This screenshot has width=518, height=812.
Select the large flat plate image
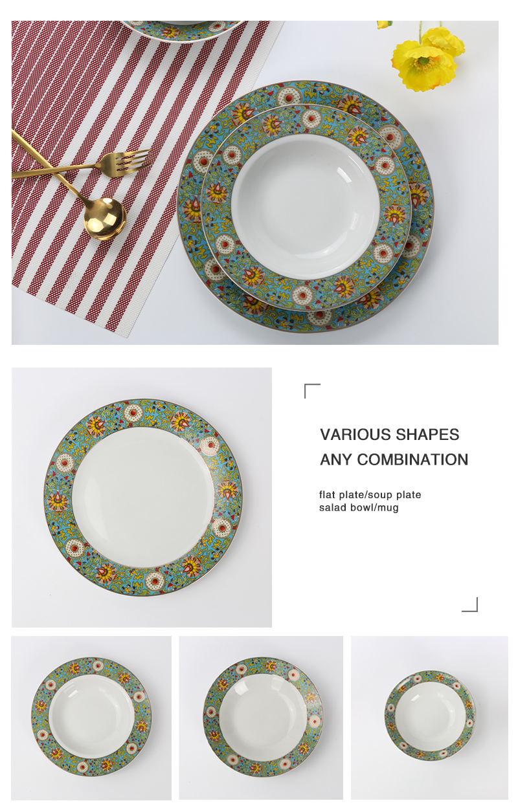pyautogui.click(x=142, y=497)
